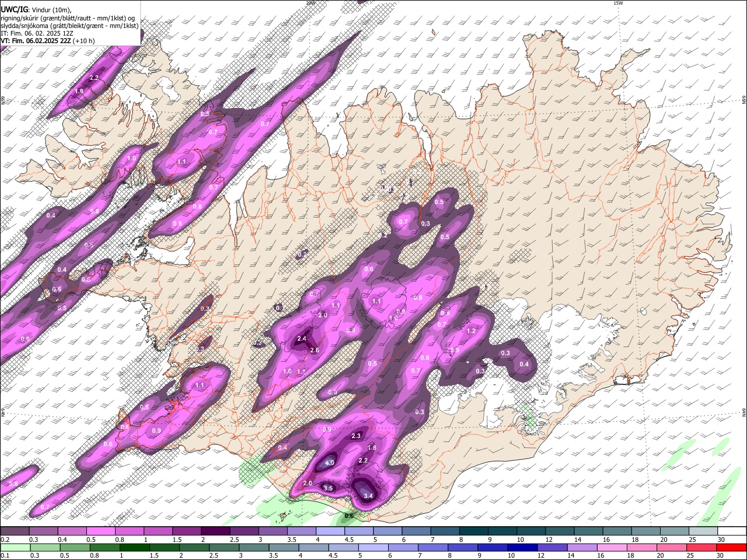Click the 3.5 precipitation value label
This screenshot has width=747, height=560.
pyautogui.click(x=328, y=488)
